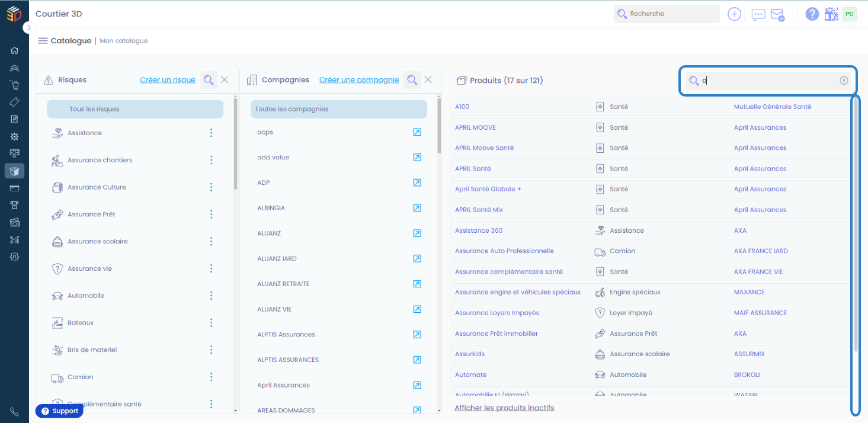The width and height of the screenshot is (868, 423).
Task: Click the products list scrollbar
Action: point(856,225)
